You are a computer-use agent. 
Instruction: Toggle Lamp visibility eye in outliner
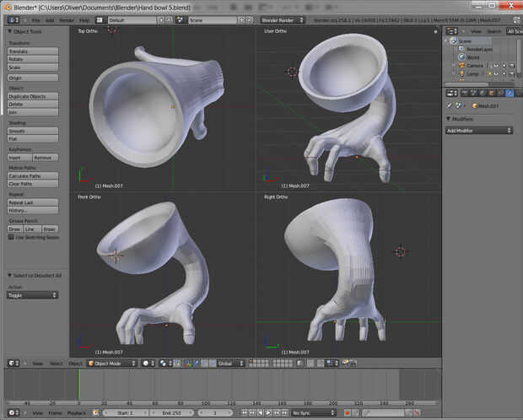pos(496,73)
